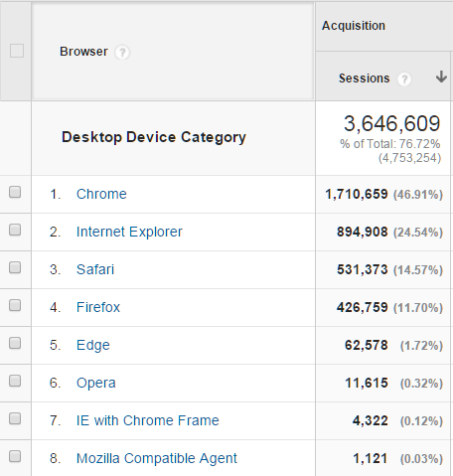The image size is (453, 476).
Task: Click the Sessions sort descending arrow
Action: pyautogui.click(x=441, y=77)
